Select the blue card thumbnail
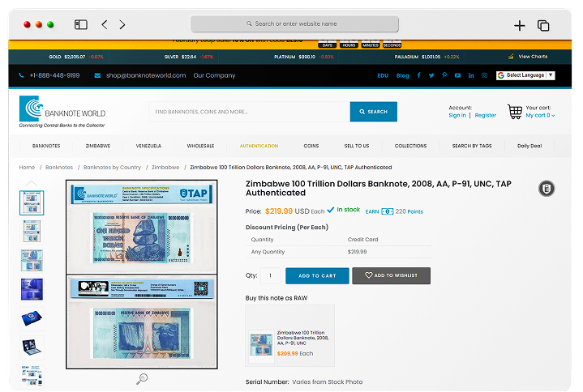This screenshot has height=392, width=583. click(x=32, y=318)
